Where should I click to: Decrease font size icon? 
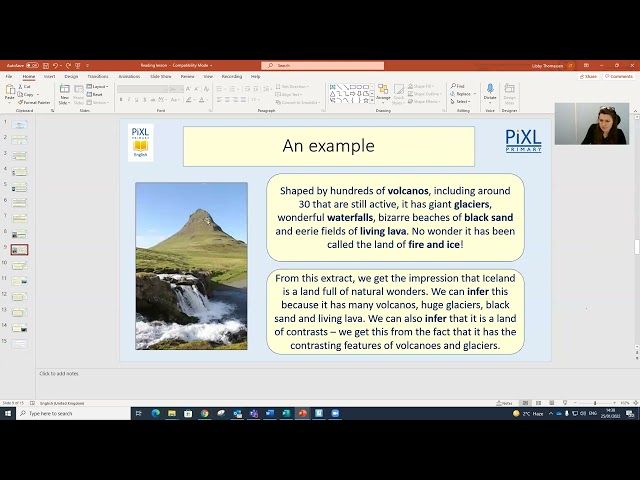(x=197, y=89)
